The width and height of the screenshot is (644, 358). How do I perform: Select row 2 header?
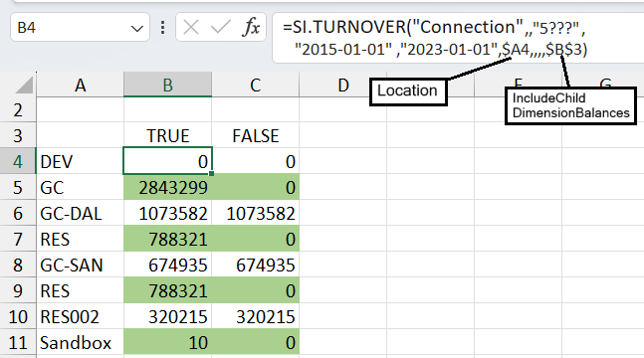coord(18,110)
